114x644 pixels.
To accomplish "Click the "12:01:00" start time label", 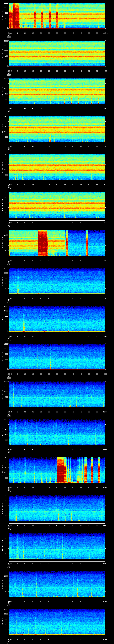I will click(9, 109).
